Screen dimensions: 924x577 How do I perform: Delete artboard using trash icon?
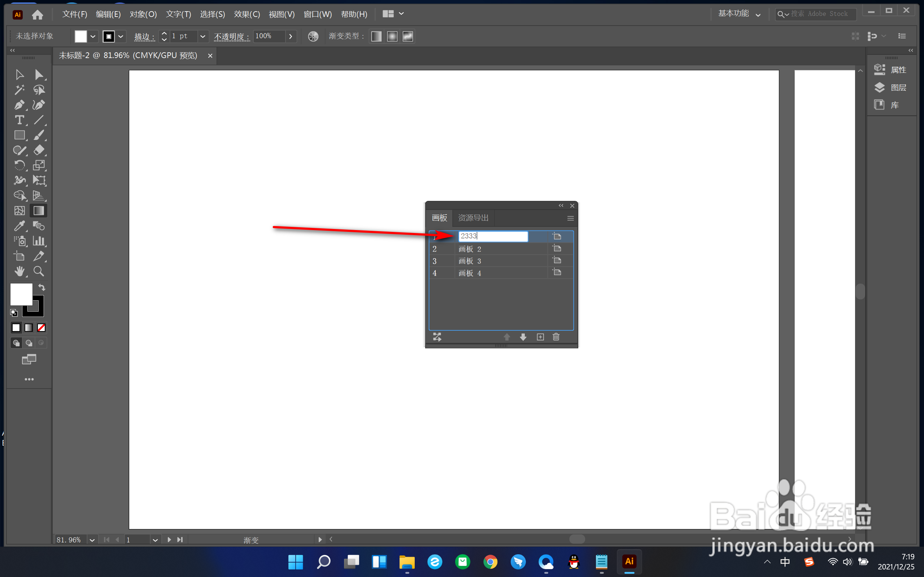point(556,337)
